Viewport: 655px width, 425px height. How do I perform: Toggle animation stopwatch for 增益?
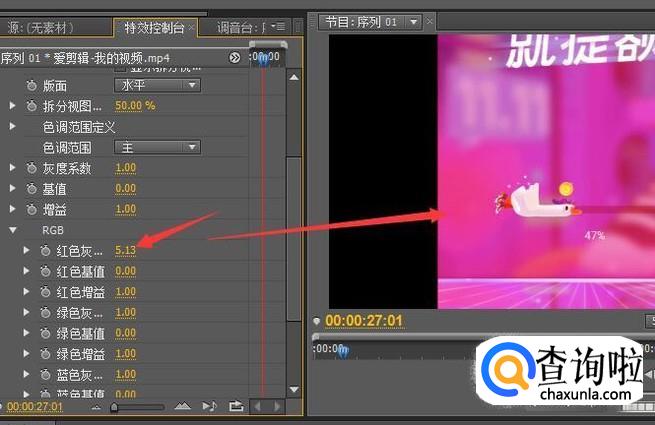point(32,209)
